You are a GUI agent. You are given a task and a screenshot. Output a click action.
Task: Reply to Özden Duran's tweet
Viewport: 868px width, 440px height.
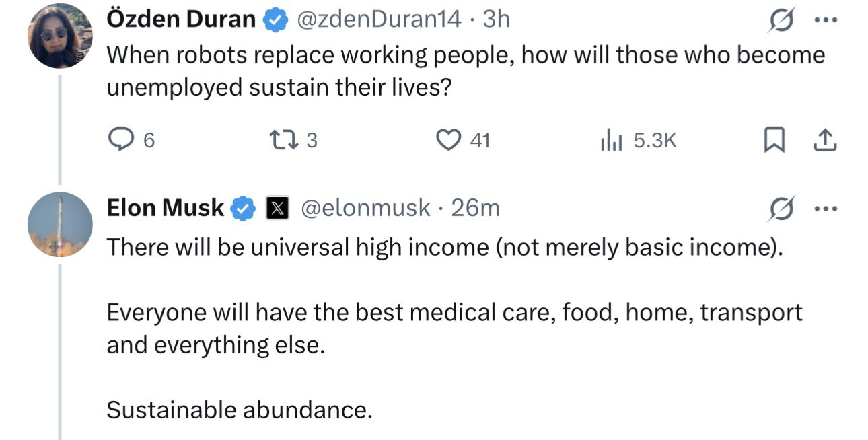point(122,139)
